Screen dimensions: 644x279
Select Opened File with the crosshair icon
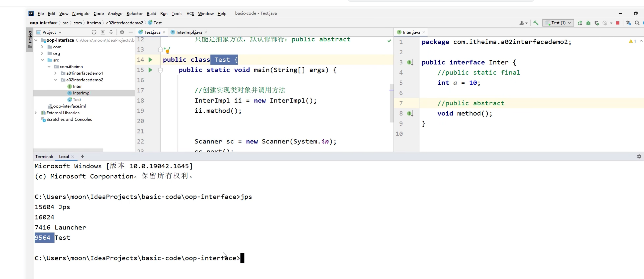[x=94, y=32]
